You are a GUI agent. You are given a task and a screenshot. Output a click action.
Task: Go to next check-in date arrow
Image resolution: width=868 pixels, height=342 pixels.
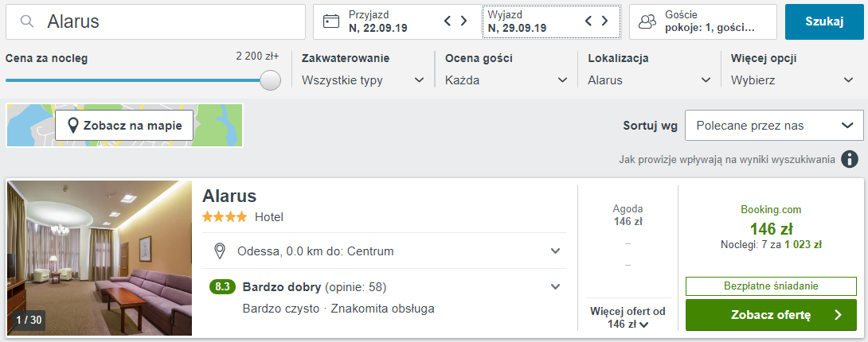point(464,21)
